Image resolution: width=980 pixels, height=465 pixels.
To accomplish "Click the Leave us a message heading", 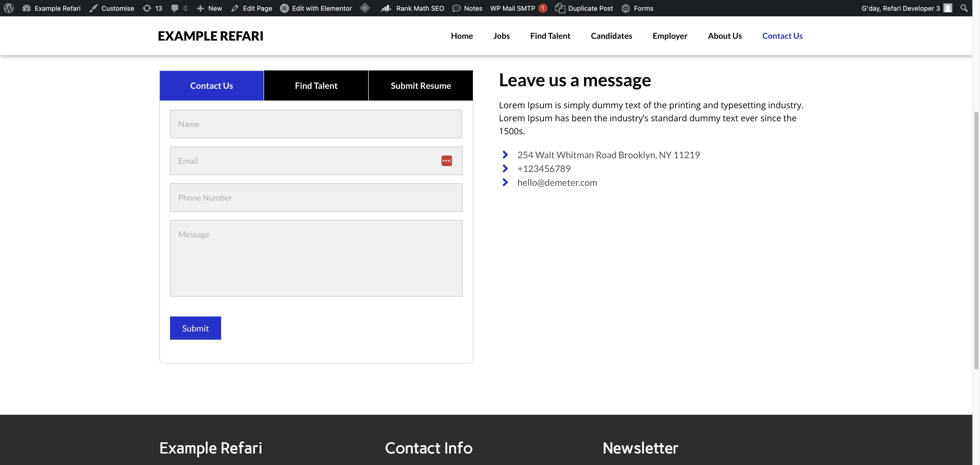I will 575,80.
